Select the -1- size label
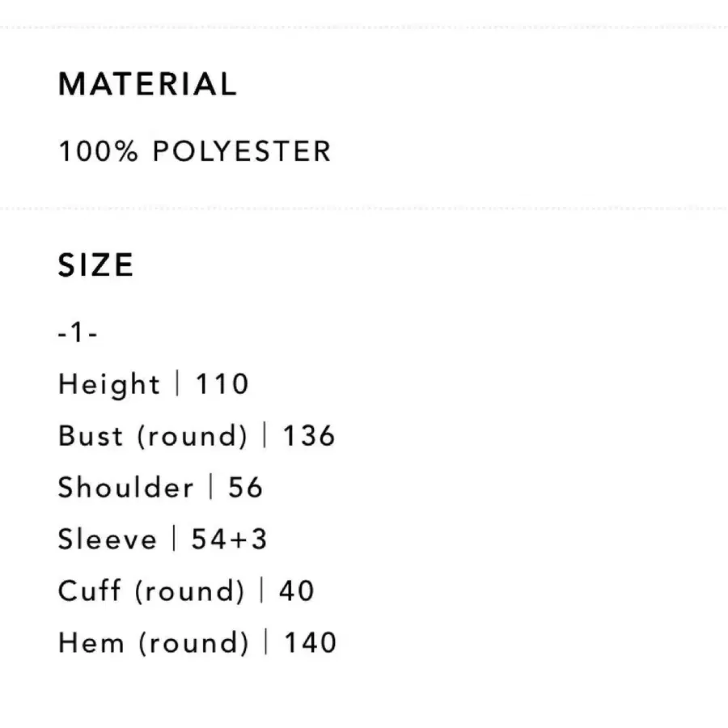Viewport: 728px width, 728px height. 78,332
